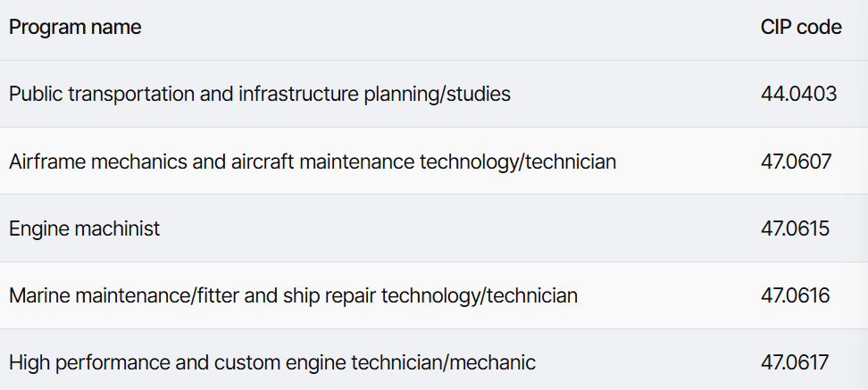
Task: Click the word Airframe in the second row
Action: (47, 162)
